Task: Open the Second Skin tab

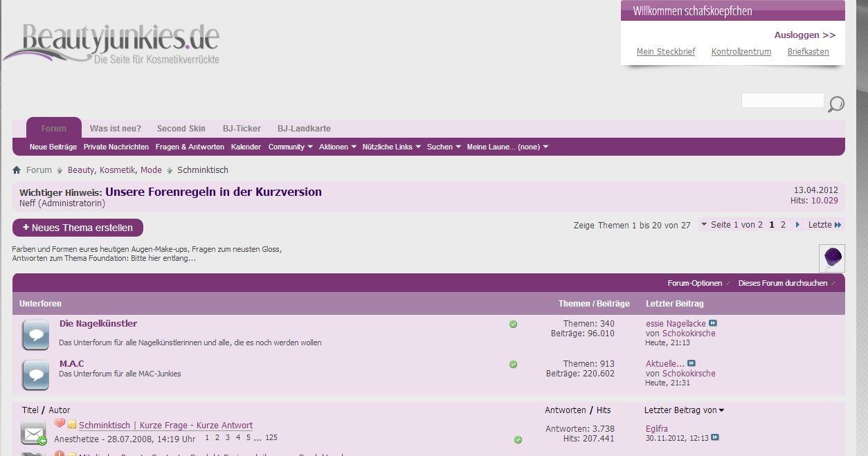Action: (181, 128)
